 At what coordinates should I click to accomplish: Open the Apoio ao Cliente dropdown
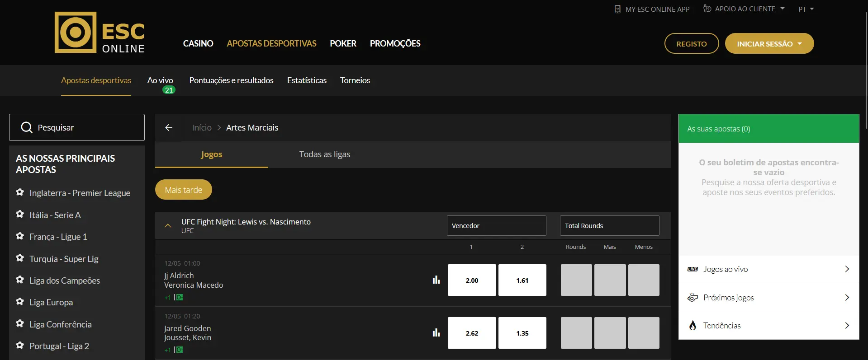coord(744,9)
